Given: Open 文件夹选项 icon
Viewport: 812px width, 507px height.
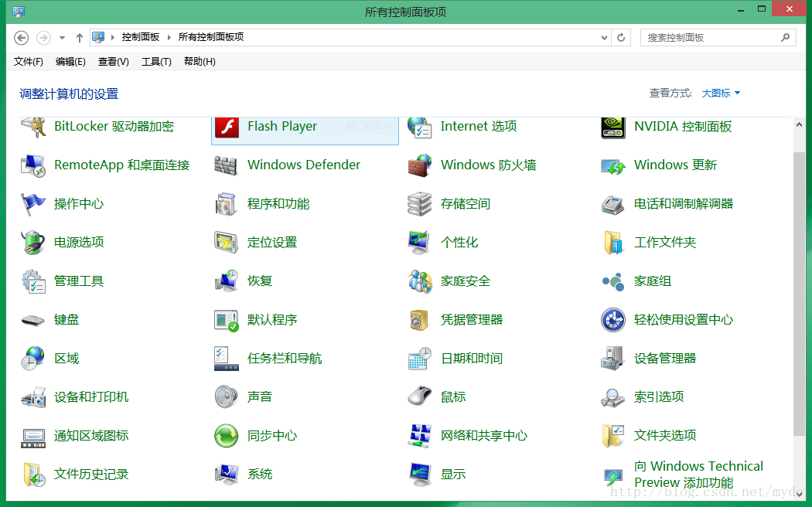Looking at the screenshot, I should pyautogui.click(x=613, y=436).
